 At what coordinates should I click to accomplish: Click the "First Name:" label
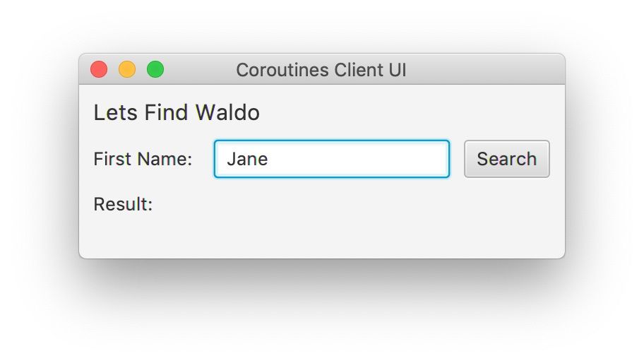(143, 160)
